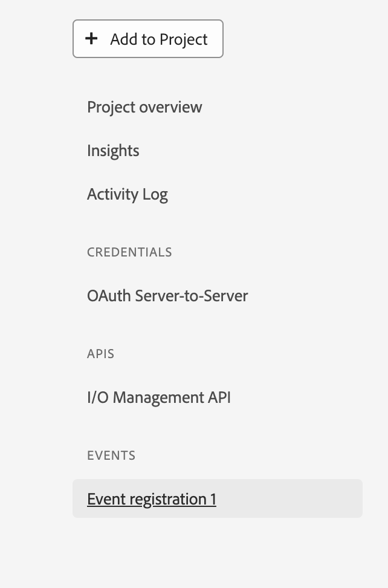Go to the Insights section
The width and height of the screenshot is (388, 588).
113,151
